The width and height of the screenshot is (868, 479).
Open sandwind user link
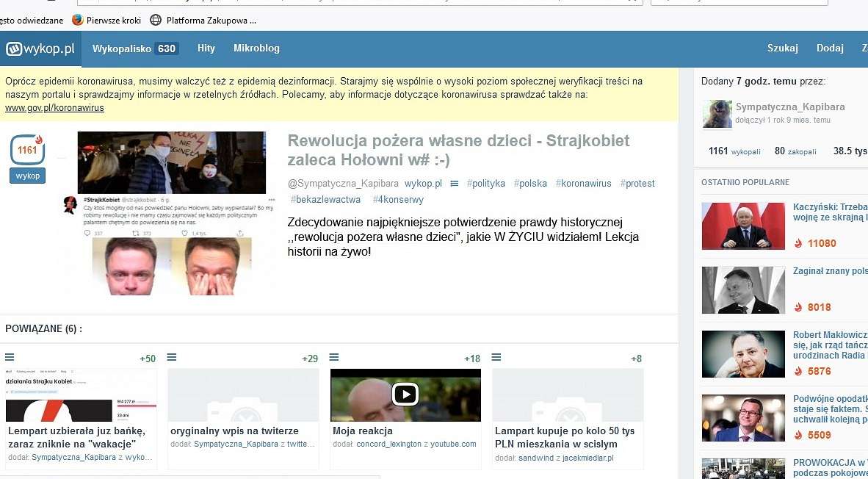[538, 458]
